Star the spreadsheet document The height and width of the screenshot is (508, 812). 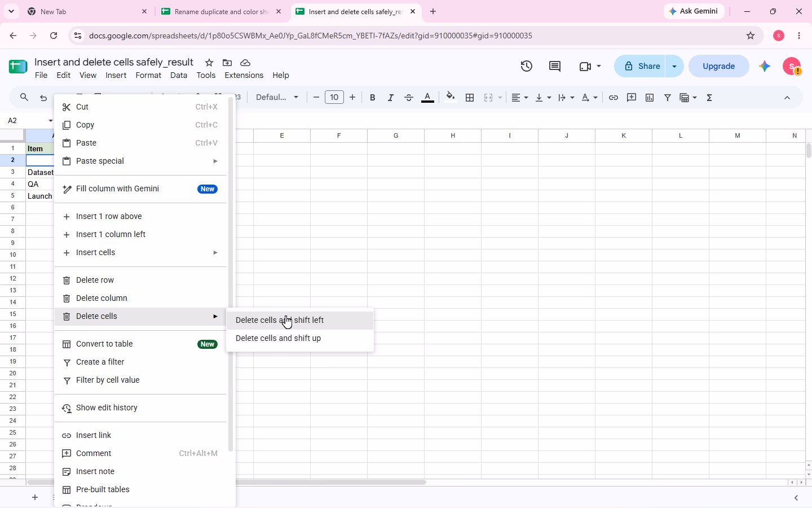pos(209,63)
